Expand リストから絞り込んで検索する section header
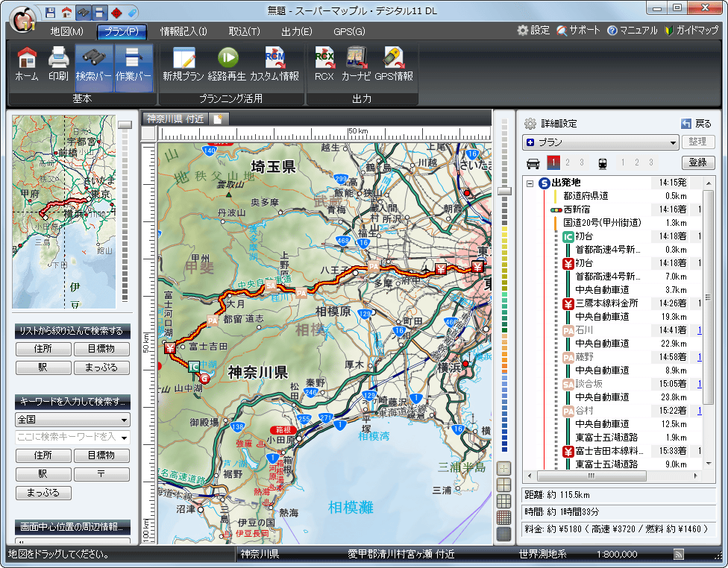Screen dimensions: 728x568 (x=72, y=331)
